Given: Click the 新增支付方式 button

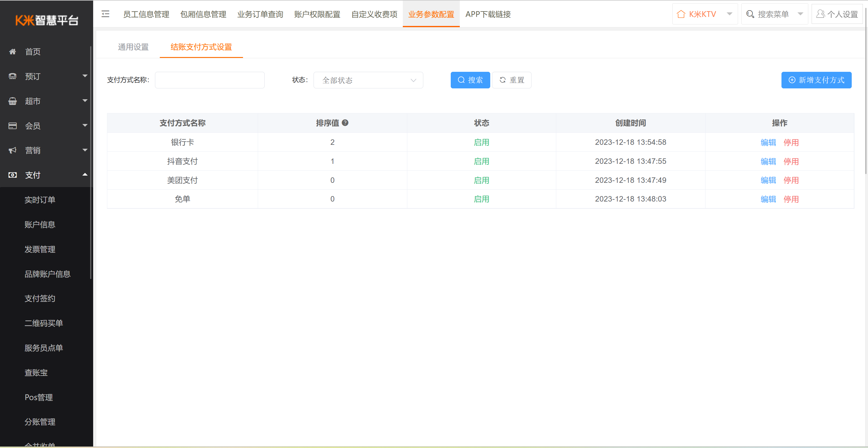Looking at the screenshot, I should [x=816, y=80].
